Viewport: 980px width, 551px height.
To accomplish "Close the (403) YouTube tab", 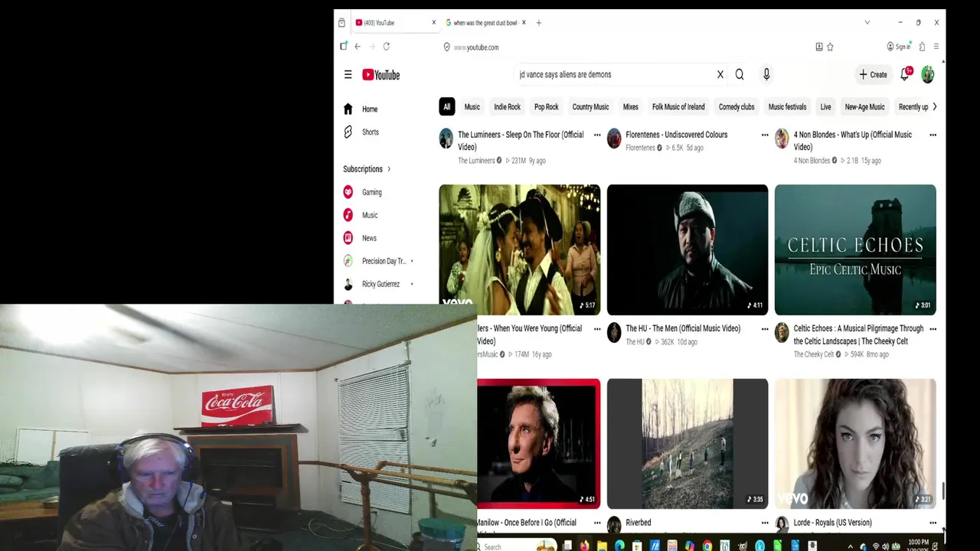I will click(433, 23).
